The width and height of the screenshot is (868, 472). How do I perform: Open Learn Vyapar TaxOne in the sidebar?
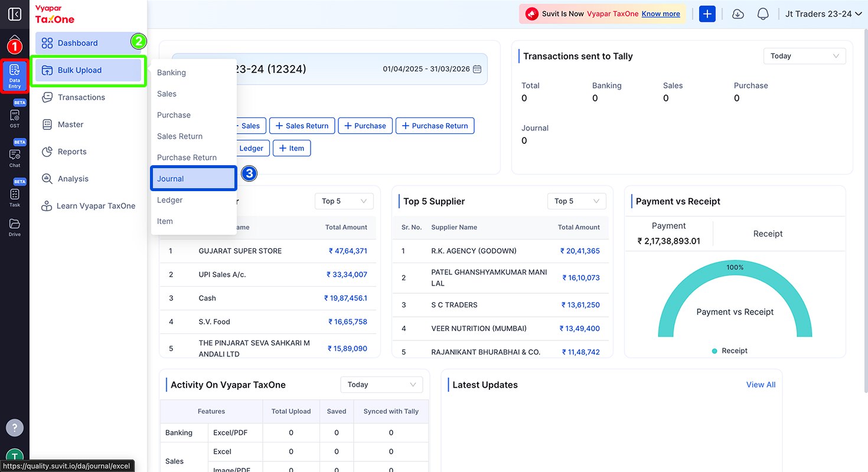coord(88,206)
